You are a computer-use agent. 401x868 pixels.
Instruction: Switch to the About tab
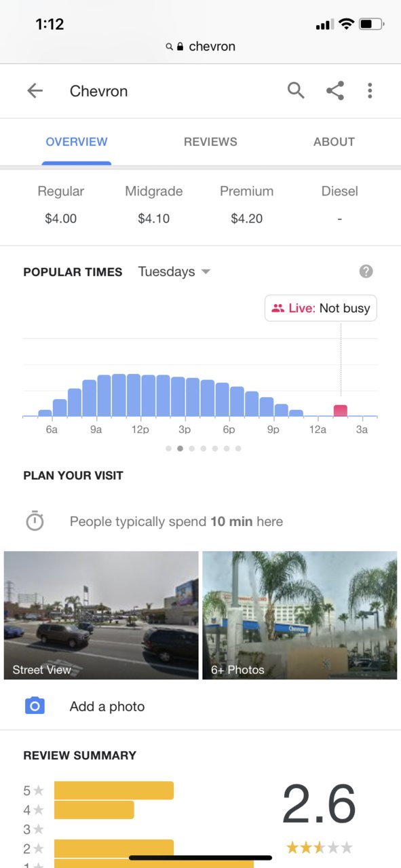(334, 142)
